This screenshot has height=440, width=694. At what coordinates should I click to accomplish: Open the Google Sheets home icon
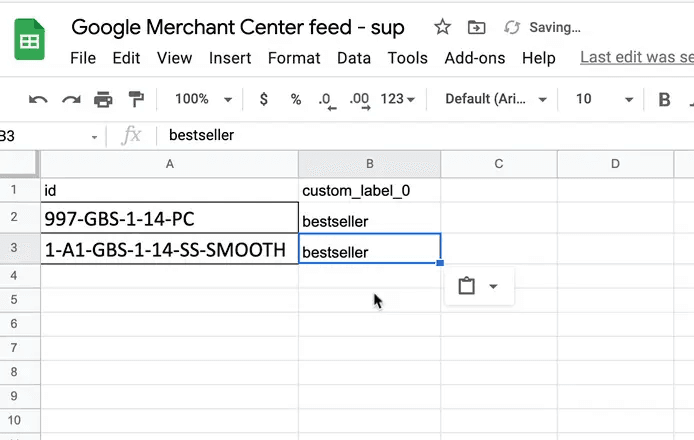pos(29,39)
